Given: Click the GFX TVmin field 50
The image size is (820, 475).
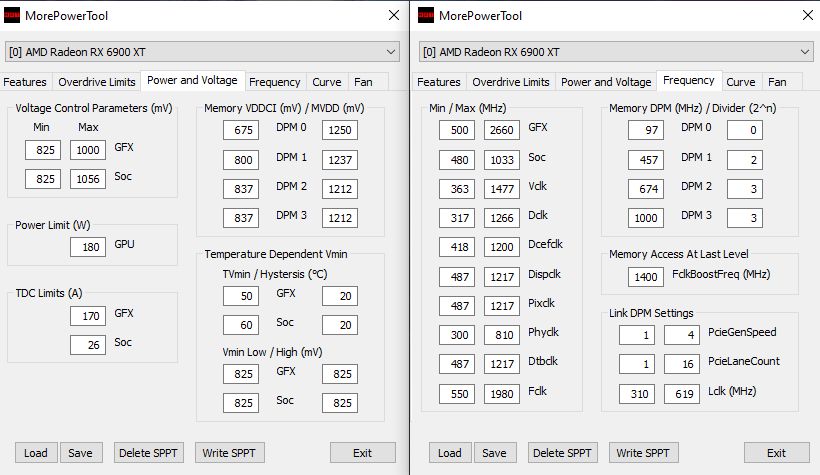Looking at the screenshot, I should [241, 296].
